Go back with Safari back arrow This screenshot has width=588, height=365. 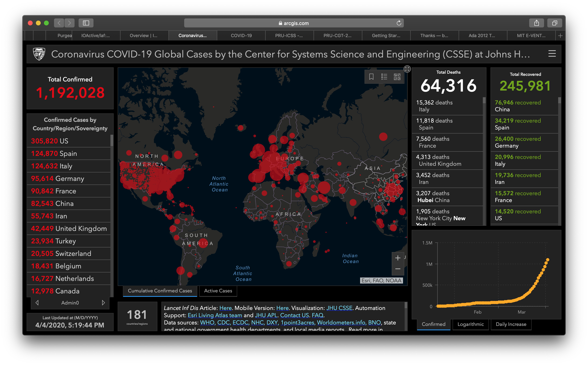pyautogui.click(x=59, y=23)
